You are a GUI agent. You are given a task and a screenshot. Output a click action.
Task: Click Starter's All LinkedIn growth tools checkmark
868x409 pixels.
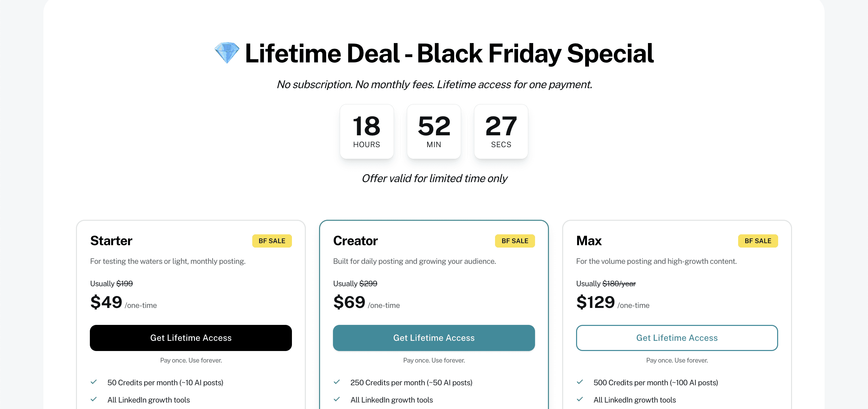(x=94, y=399)
